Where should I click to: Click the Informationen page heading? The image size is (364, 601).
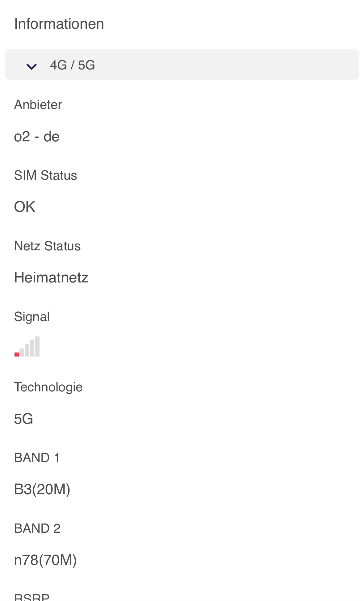pos(59,24)
